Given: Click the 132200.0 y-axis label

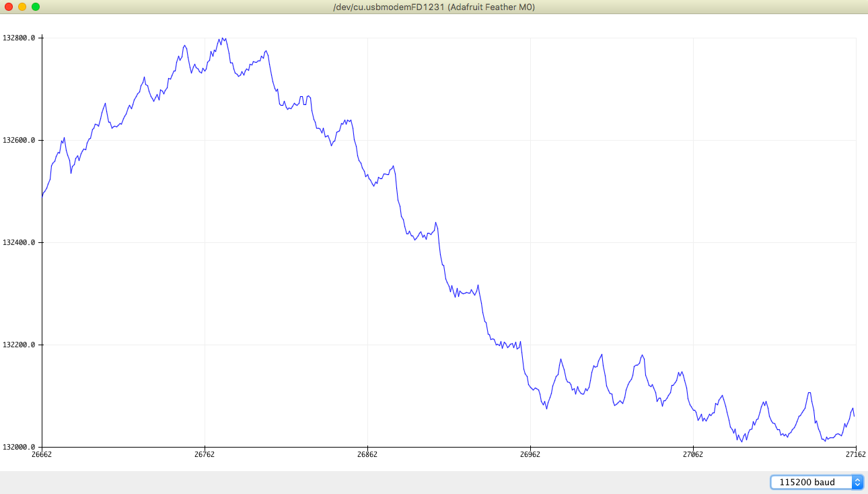Looking at the screenshot, I should (x=19, y=345).
